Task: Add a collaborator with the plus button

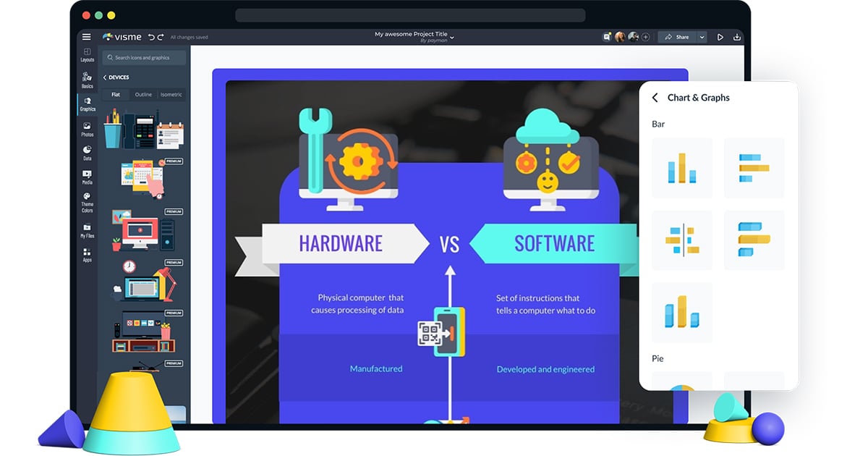Action: [646, 37]
